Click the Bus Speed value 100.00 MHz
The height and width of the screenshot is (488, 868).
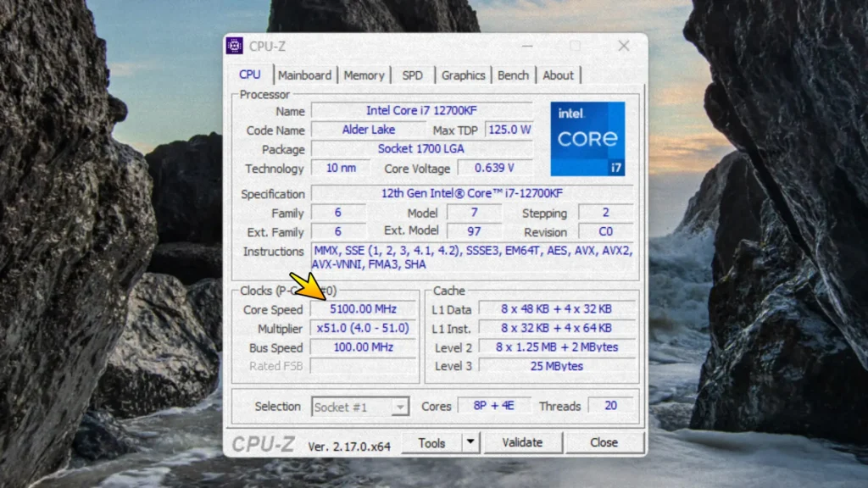pos(363,347)
